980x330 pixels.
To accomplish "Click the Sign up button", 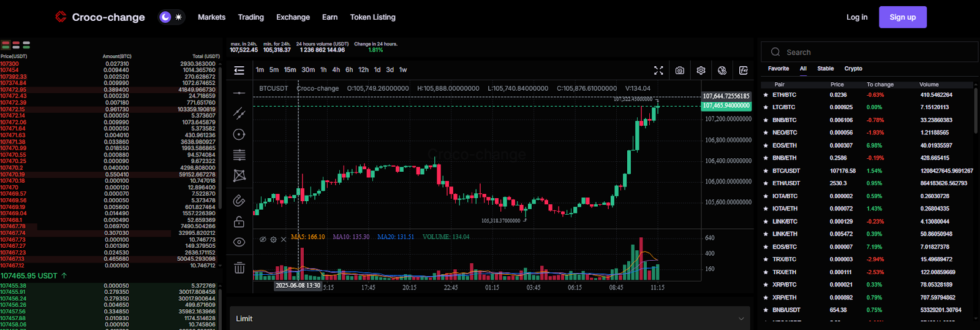I will [903, 17].
